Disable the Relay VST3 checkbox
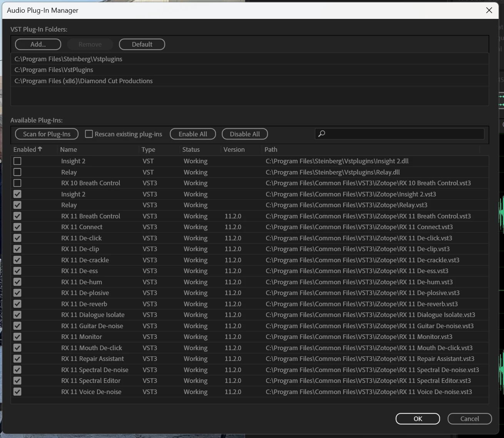504x438 pixels. click(17, 205)
